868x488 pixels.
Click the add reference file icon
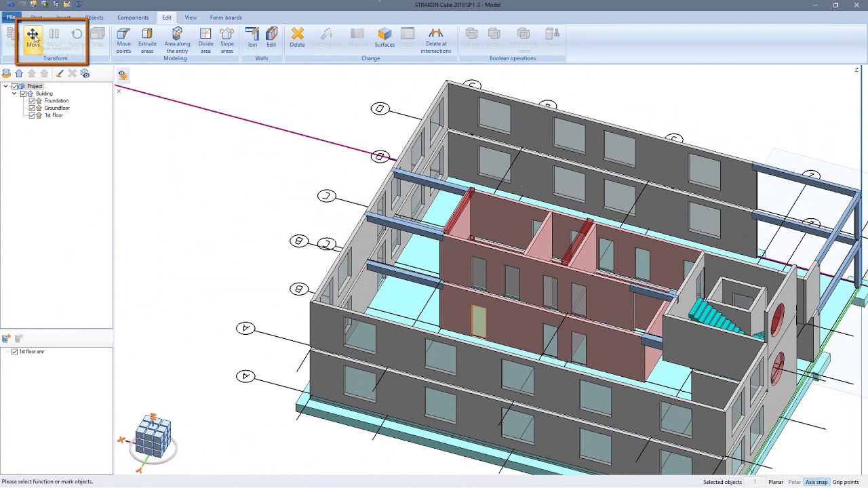tap(6, 338)
